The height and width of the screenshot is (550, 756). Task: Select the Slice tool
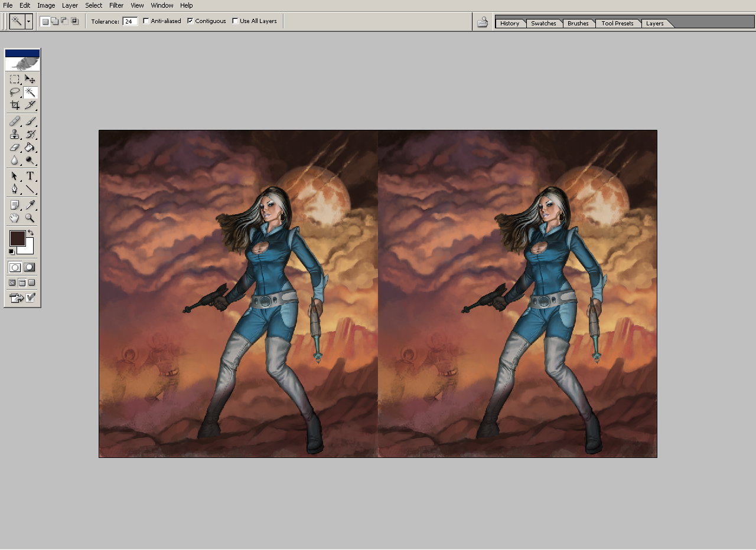30,105
